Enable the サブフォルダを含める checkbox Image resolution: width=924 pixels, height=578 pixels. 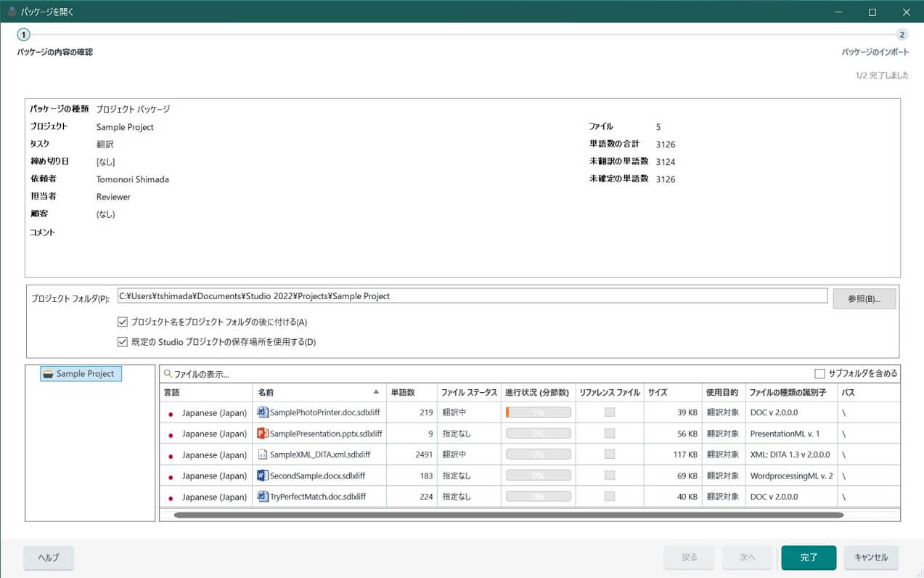coord(820,374)
